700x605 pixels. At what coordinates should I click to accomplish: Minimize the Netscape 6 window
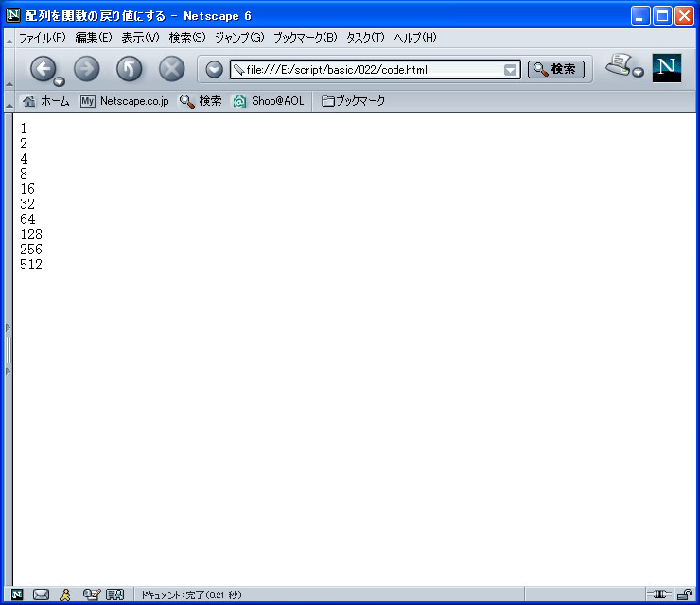tap(640, 16)
